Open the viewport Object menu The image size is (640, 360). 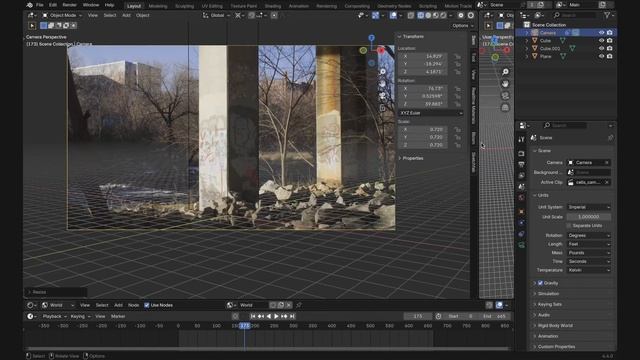click(142, 15)
